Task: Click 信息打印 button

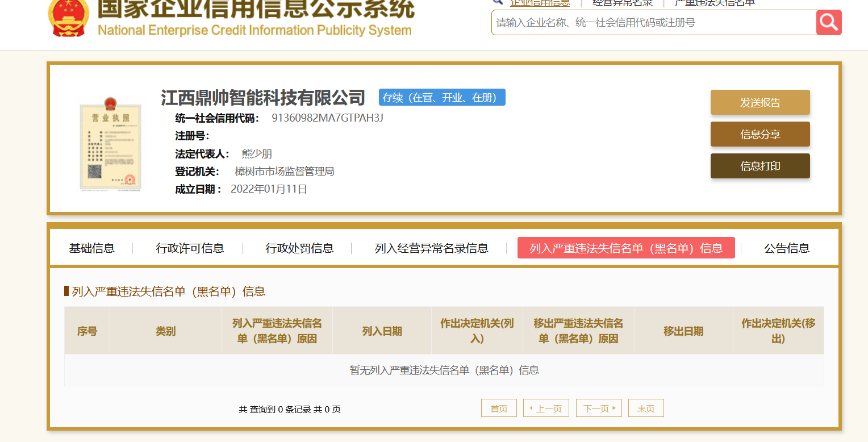Action: tap(760, 166)
